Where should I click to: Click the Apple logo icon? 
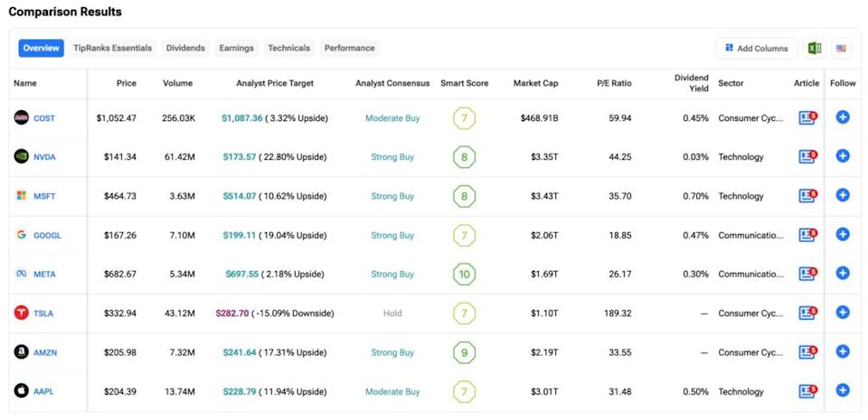[21, 391]
